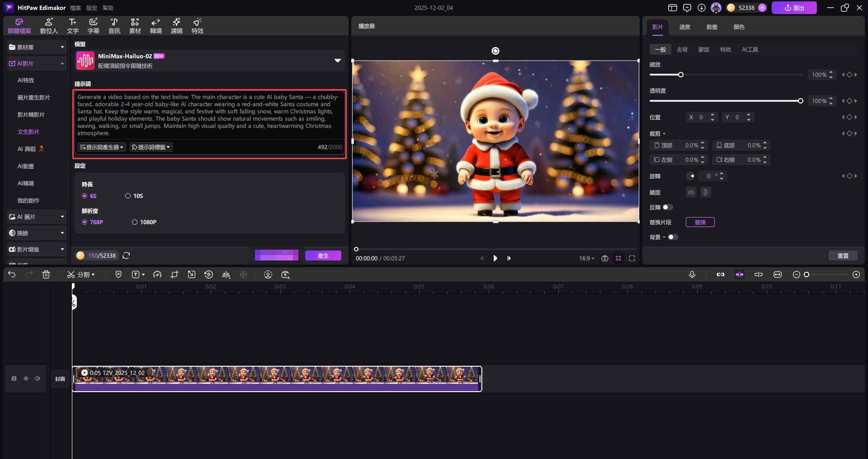Click the microphone voiceover record icon

point(692,274)
